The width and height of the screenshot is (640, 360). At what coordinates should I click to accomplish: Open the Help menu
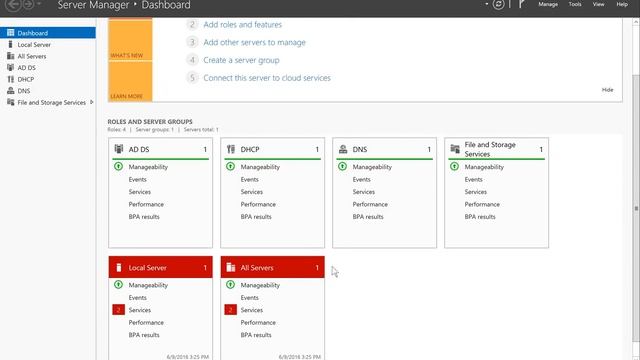coord(622,4)
